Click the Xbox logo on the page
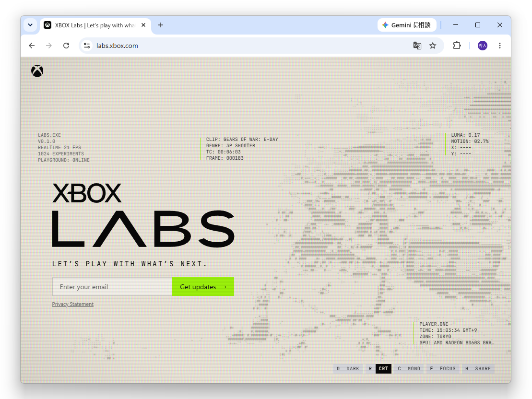 pos(37,71)
